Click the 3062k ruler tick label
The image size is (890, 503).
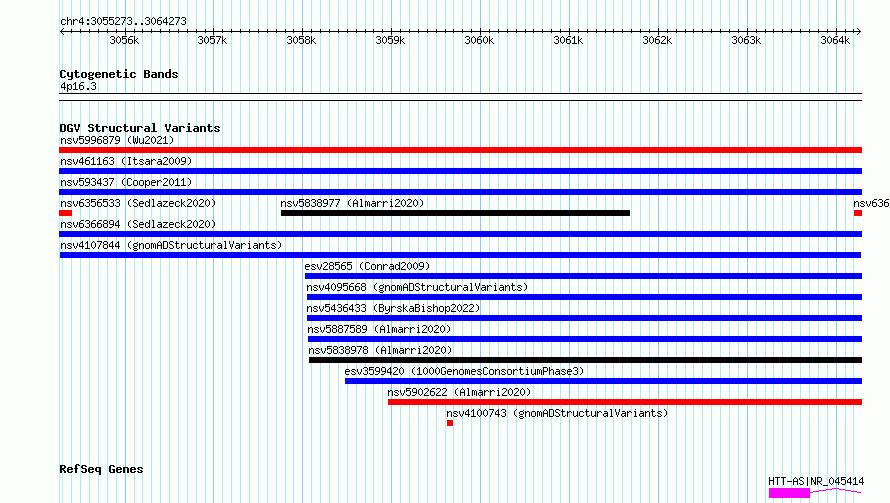point(657,40)
